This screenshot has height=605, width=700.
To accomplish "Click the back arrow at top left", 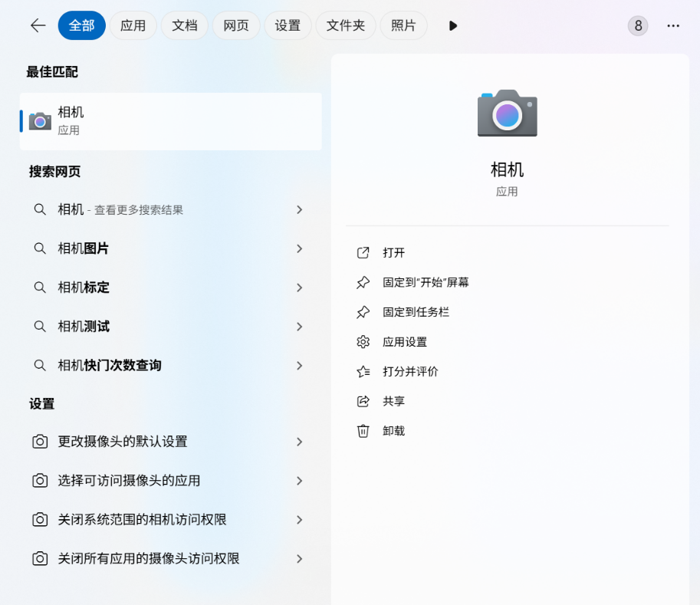I will (38, 25).
